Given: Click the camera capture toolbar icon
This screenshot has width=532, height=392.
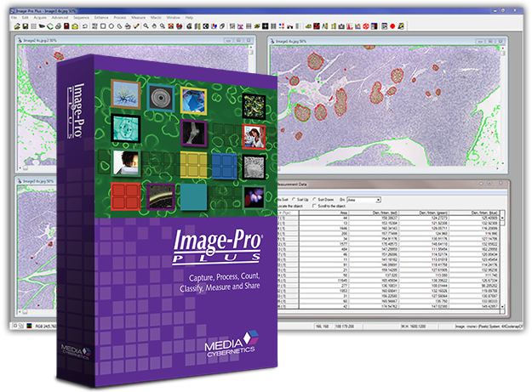Looking at the screenshot, I should pyautogui.click(x=341, y=26).
